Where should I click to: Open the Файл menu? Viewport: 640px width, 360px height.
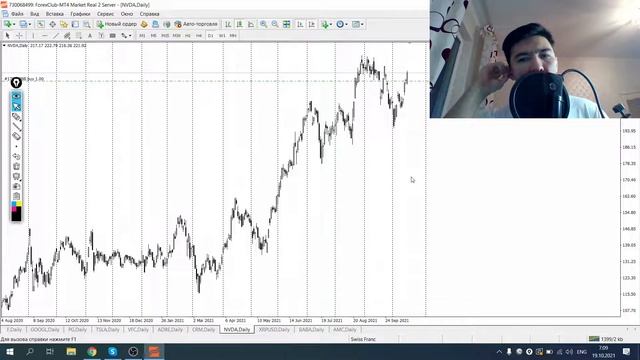17,14
